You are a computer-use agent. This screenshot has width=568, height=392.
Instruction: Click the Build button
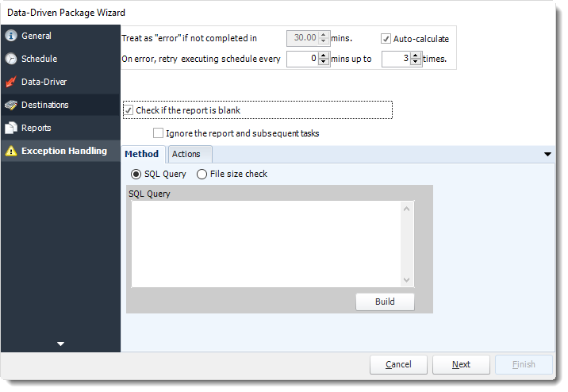(385, 302)
